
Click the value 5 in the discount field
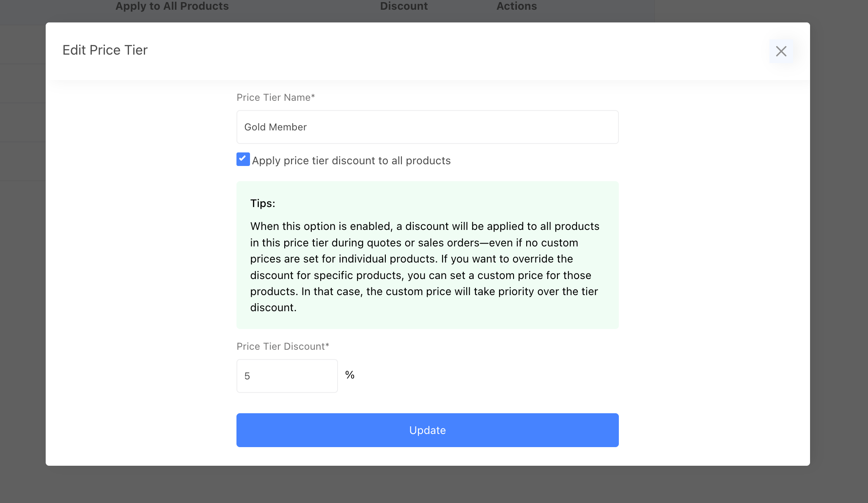click(x=247, y=376)
